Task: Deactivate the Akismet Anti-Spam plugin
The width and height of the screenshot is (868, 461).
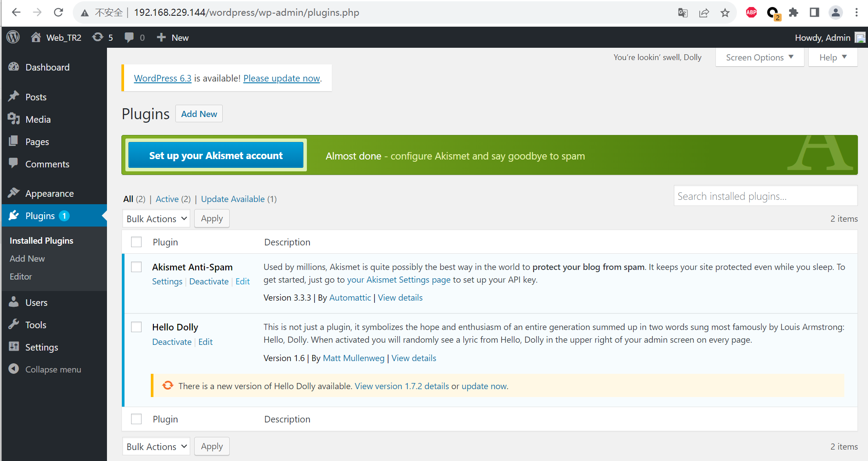Action: [209, 281]
